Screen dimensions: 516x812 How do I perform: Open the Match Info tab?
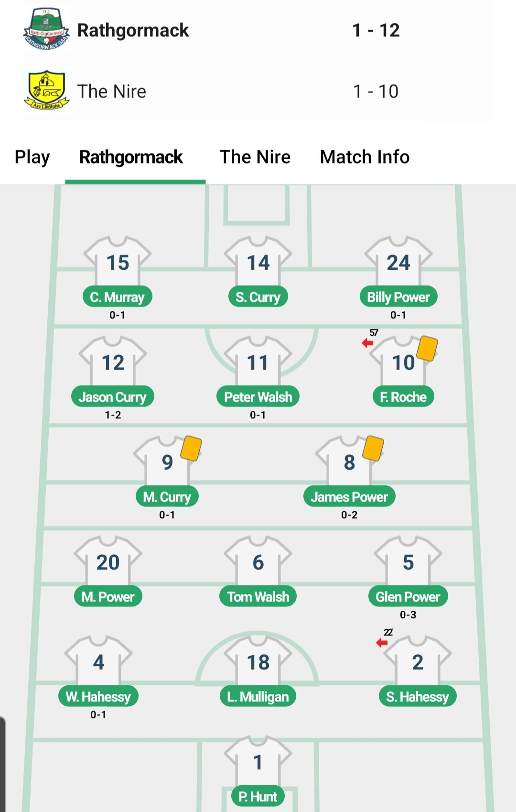coord(365,157)
